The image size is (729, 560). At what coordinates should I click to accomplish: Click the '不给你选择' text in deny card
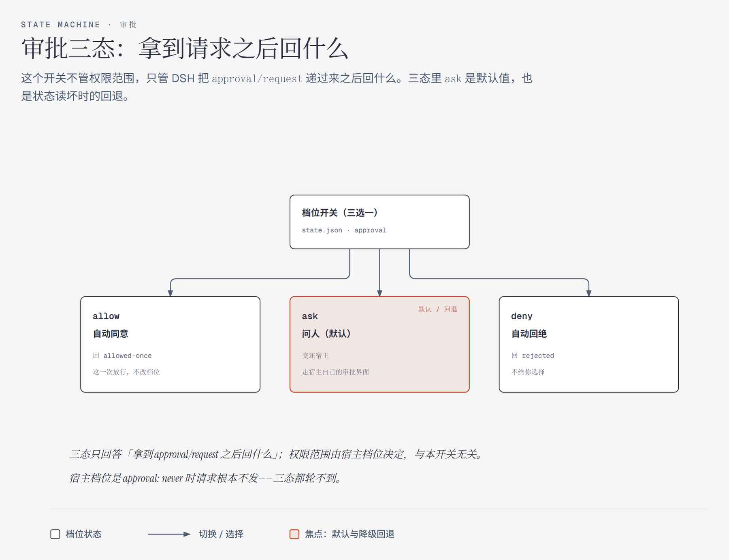528,372
